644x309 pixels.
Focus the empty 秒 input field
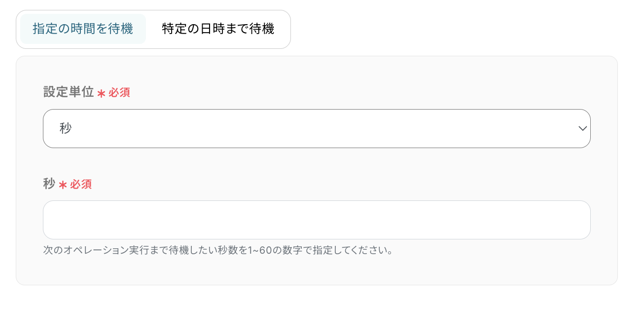click(x=316, y=220)
